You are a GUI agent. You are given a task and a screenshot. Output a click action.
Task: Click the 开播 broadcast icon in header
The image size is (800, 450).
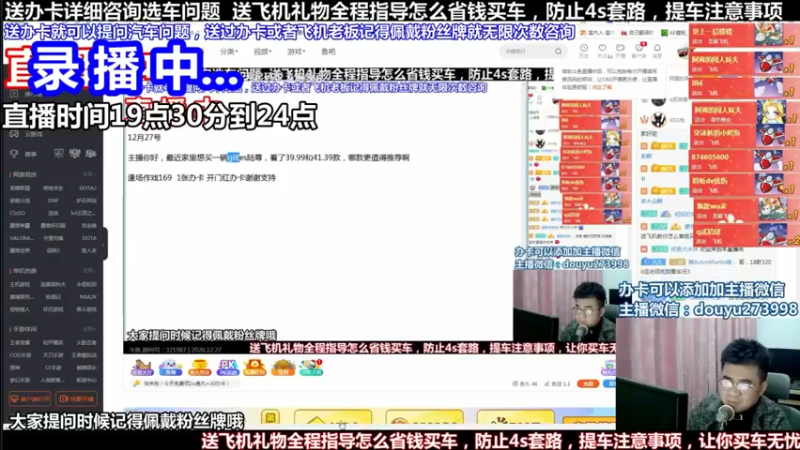(620, 50)
